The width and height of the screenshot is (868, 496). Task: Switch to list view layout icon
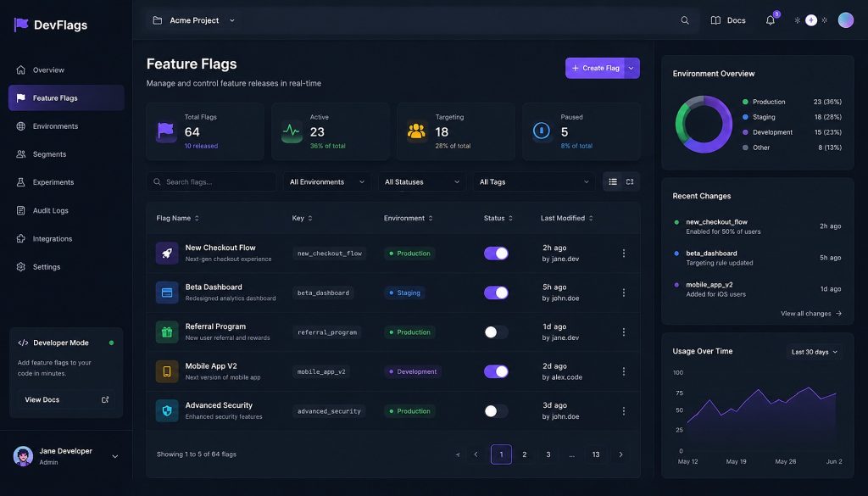pyautogui.click(x=613, y=181)
